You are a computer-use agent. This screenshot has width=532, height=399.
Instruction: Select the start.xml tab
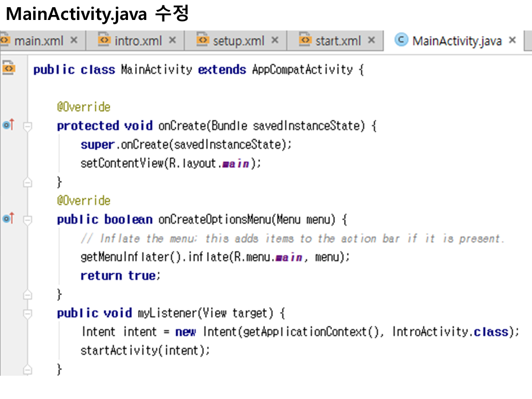(337, 40)
